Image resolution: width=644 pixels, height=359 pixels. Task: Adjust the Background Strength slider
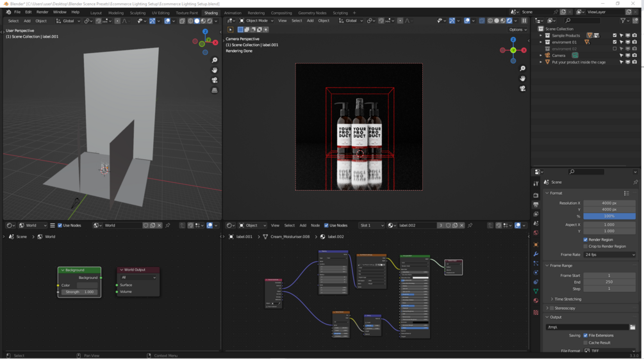click(81, 292)
